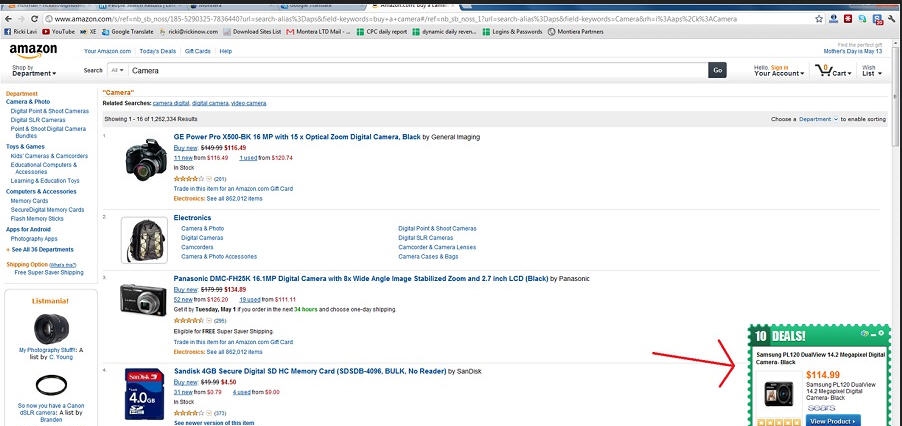Image resolution: width=902 pixels, height=426 pixels.
Task: Open Camcorder & Camera Lenses category link
Action: 437,247
